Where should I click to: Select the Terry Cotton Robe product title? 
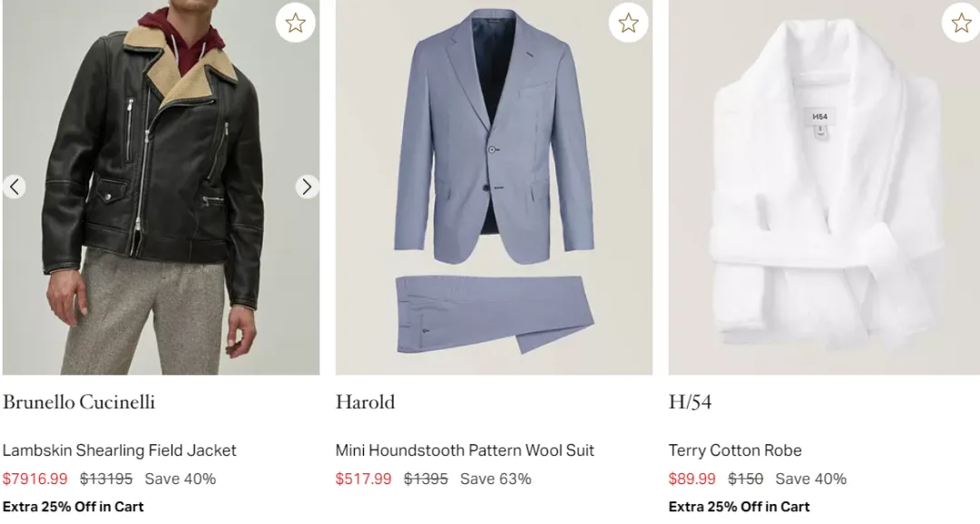pos(735,451)
